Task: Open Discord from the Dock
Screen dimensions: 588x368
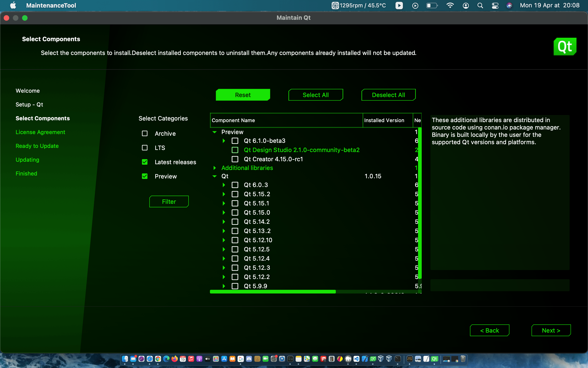Action: [249, 359]
